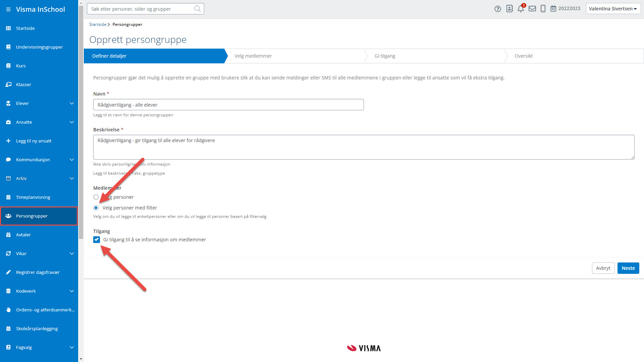Expand the Arkiv submenu chevron
The height and width of the screenshot is (362, 644).
pos(72,178)
